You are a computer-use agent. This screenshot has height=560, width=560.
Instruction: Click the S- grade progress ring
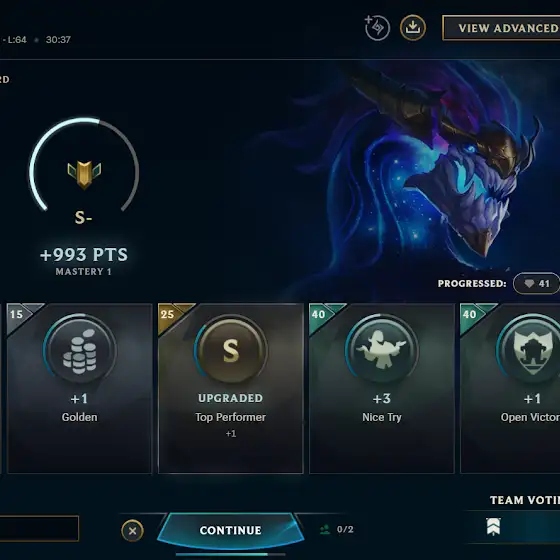pyautogui.click(x=84, y=166)
